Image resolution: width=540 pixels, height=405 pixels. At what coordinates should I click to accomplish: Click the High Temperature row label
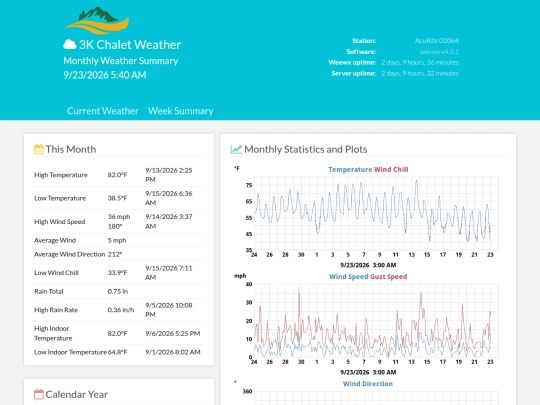click(x=61, y=175)
